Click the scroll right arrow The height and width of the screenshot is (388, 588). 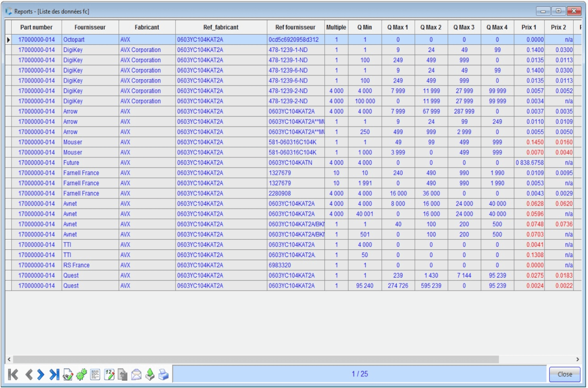[577, 359]
